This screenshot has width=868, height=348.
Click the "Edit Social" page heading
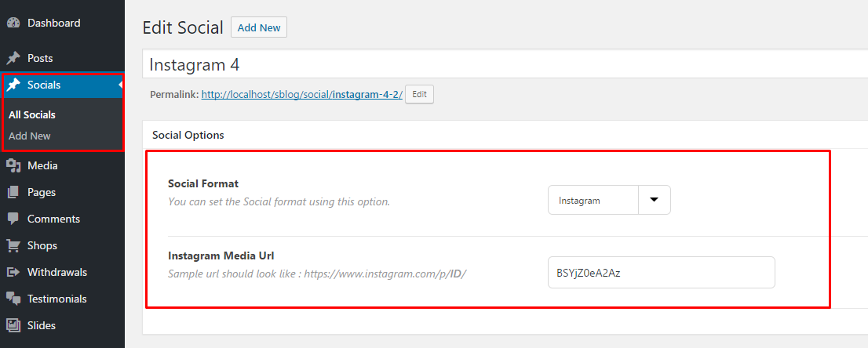[x=183, y=27]
